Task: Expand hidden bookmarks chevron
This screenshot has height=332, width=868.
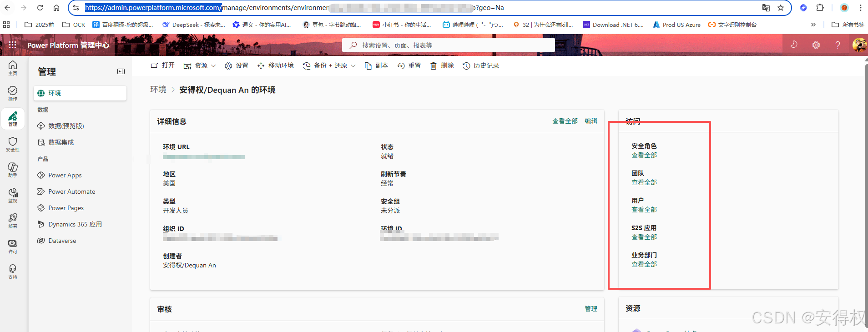Action: pyautogui.click(x=813, y=25)
